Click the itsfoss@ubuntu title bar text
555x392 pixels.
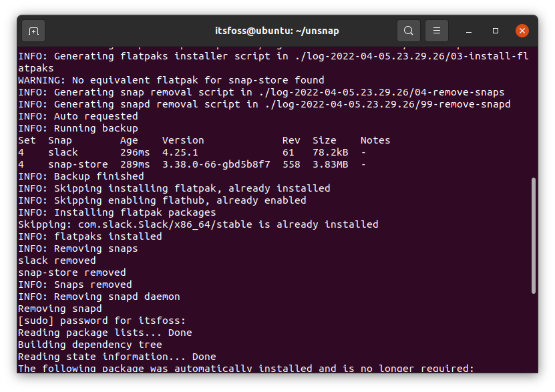click(x=277, y=31)
